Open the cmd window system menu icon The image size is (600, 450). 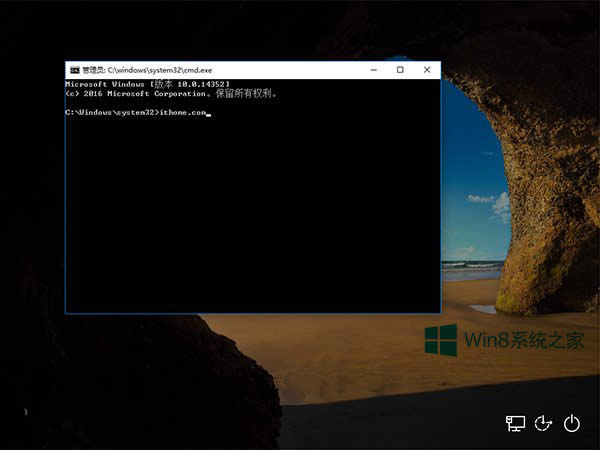(x=75, y=70)
